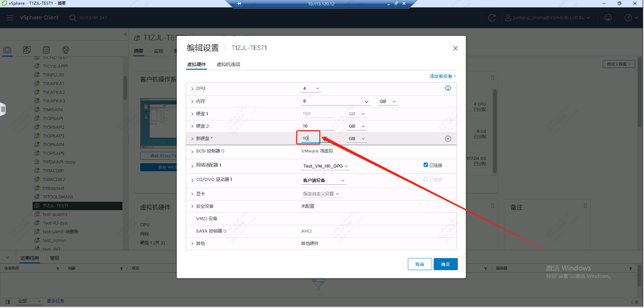Open the Networking inventory view icon
The width and height of the screenshot is (644, 308).
pyautogui.click(x=66, y=50)
